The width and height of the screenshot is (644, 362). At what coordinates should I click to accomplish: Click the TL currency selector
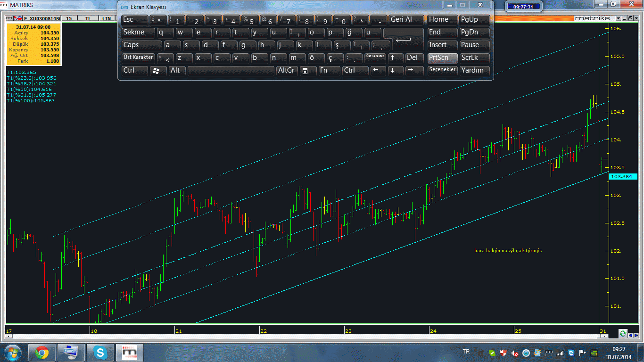88,18
